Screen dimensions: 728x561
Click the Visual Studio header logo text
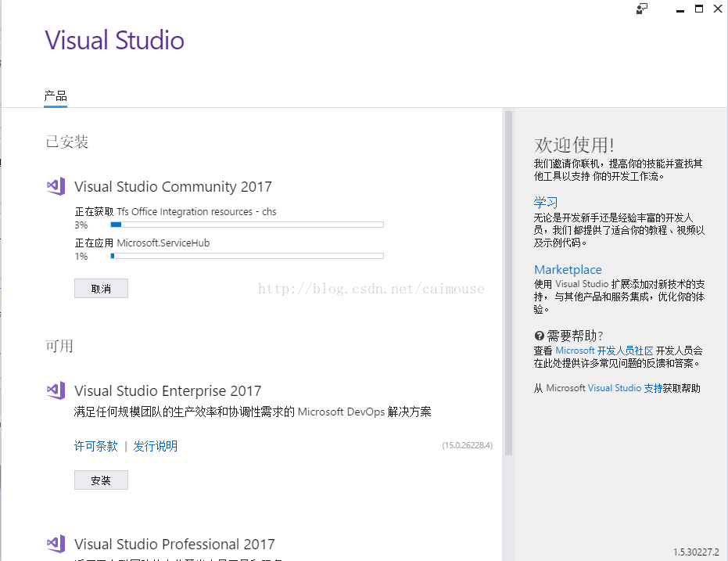(x=115, y=40)
